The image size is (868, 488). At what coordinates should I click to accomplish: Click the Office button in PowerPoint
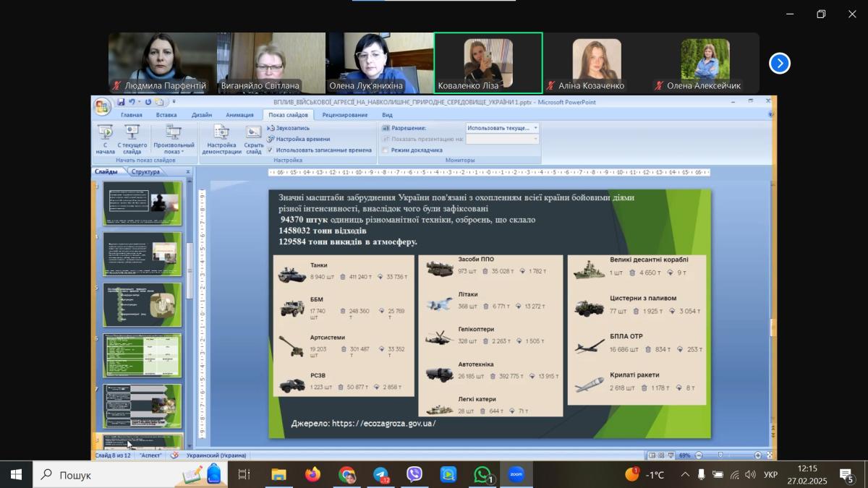pos(103,106)
